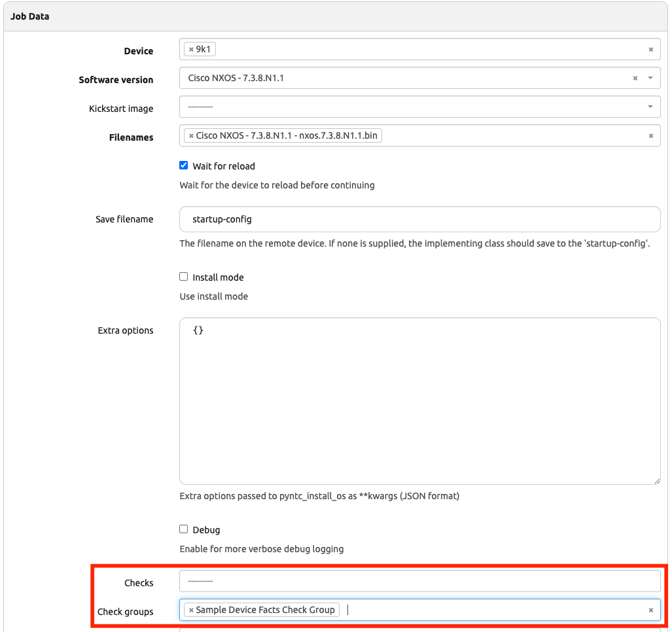This screenshot has height=632, width=672.
Task: Remove the nxos.7.3.8.N1.1.bin filename tag
Action: (190, 134)
